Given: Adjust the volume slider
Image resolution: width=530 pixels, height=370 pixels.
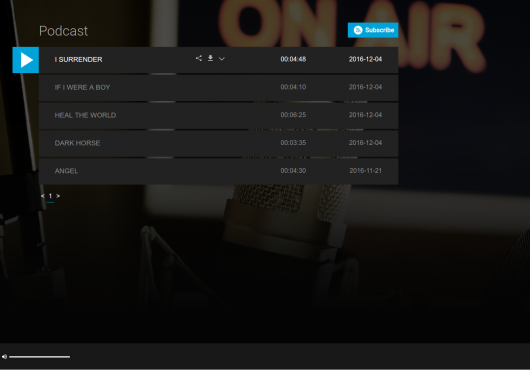Looking at the screenshot, I should (40, 356).
